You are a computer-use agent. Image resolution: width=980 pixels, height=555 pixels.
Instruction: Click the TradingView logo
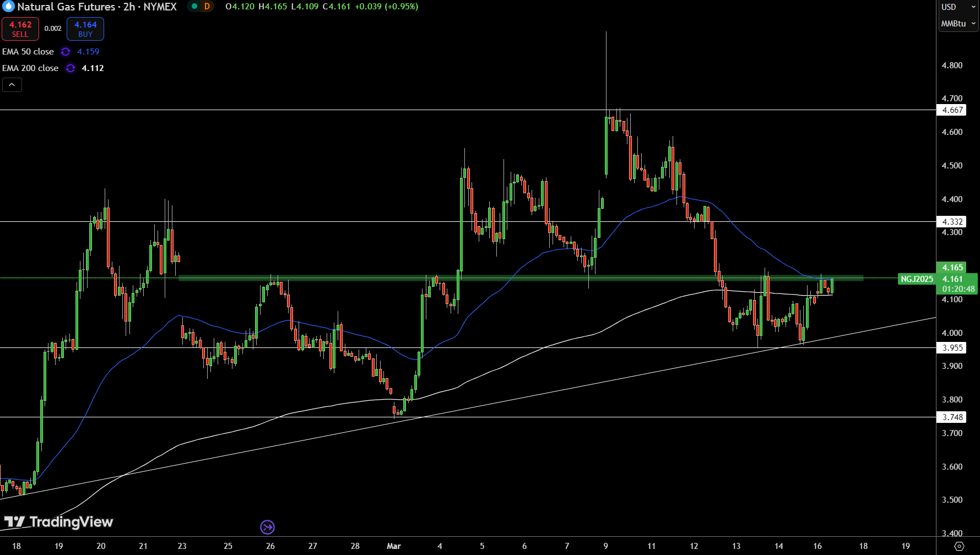(58, 522)
